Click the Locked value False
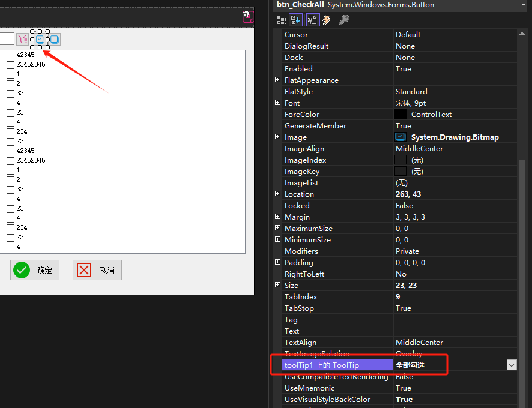 coord(404,206)
